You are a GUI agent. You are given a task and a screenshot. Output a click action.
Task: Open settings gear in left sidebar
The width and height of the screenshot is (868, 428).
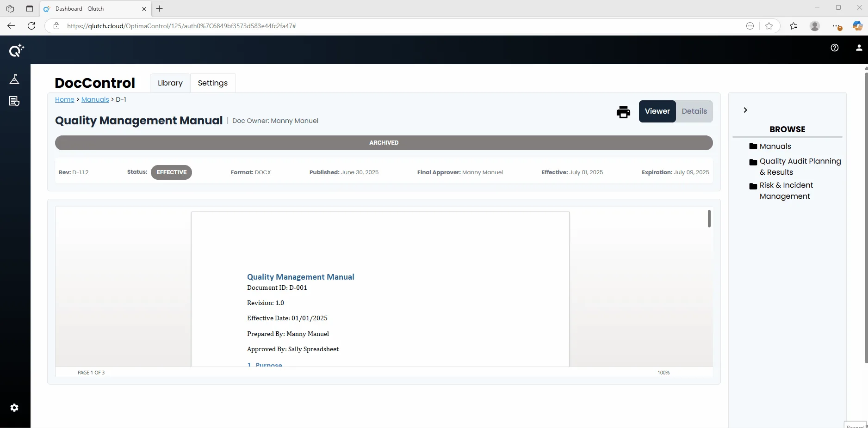tap(14, 408)
